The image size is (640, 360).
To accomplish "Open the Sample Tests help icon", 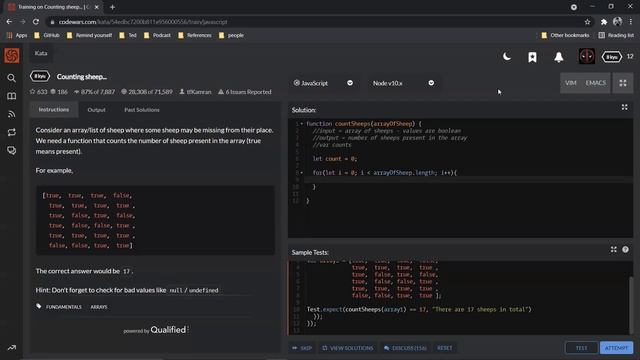I will click(625, 249).
